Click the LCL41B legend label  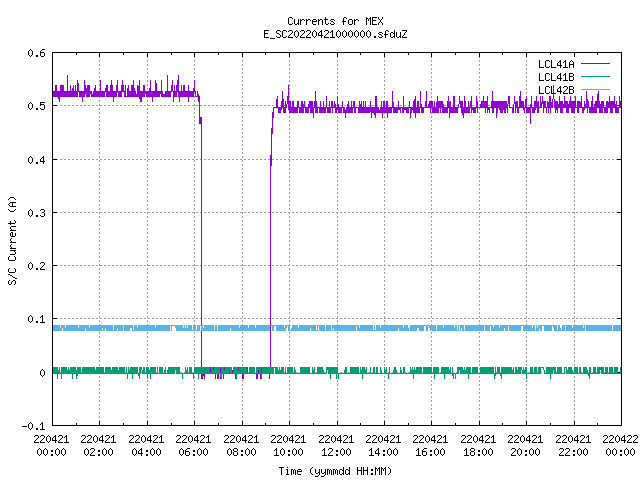click(556, 77)
